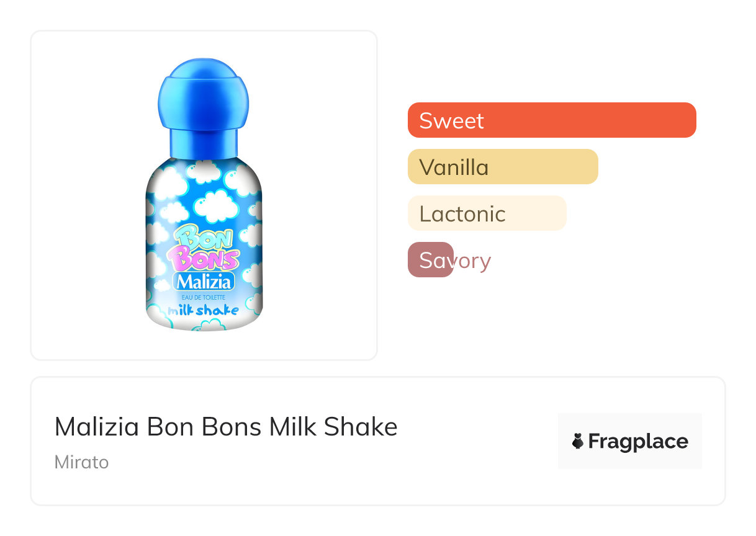Open the Mirato brand name link
This screenshot has width=756, height=536.
[x=81, y=462]
